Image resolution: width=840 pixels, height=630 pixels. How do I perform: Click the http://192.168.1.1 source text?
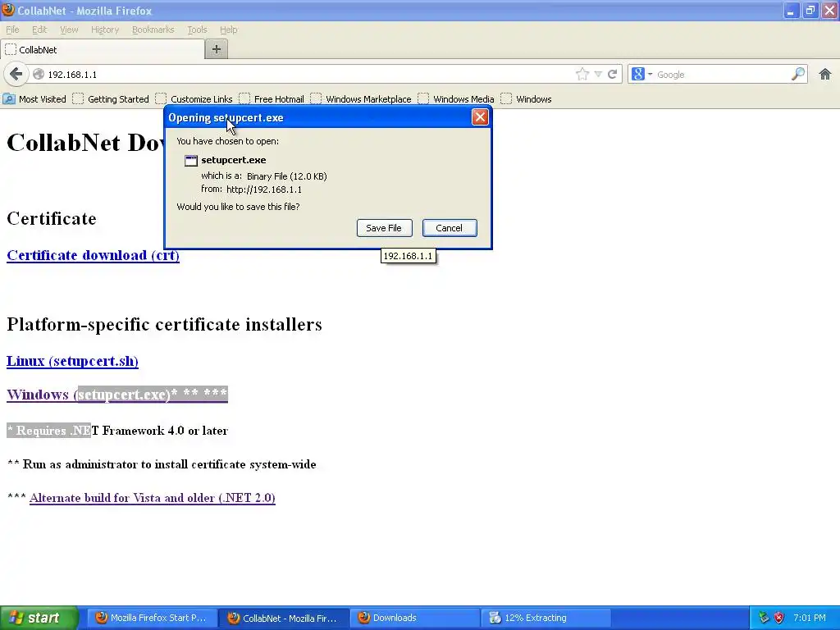tap(264, 189)
